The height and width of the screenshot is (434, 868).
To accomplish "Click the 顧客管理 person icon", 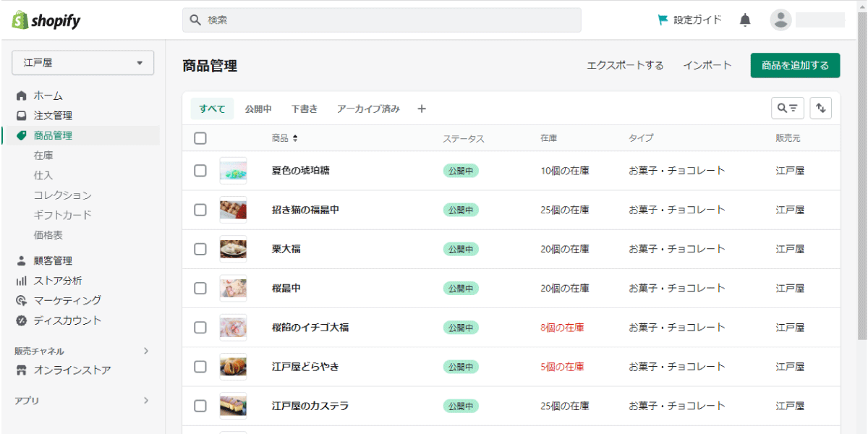I will pyautogui.click(x=22, y=261).
